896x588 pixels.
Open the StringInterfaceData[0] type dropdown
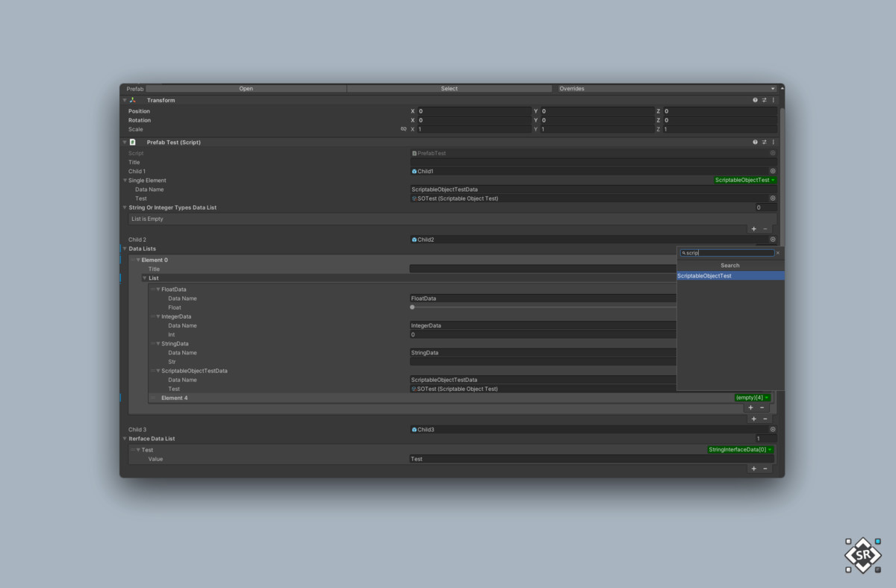click(x=741, y=450)
